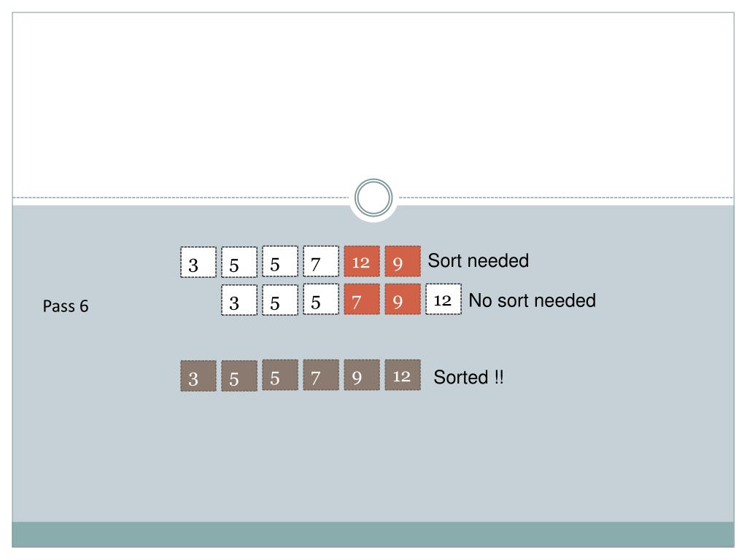Viewport: 747px width, 560px height.
Task: Click the gray 9 box in sorted row
Action: click(x=362, y=375)
